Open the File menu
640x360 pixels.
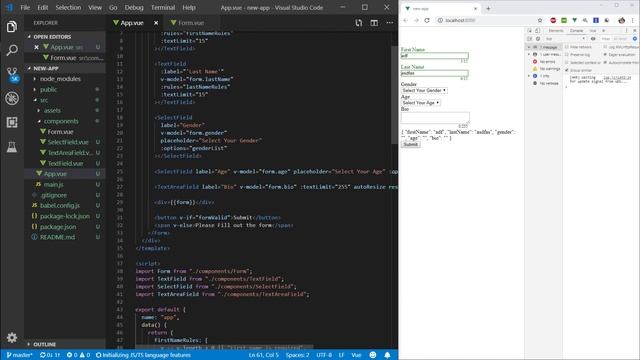(25, 7)
